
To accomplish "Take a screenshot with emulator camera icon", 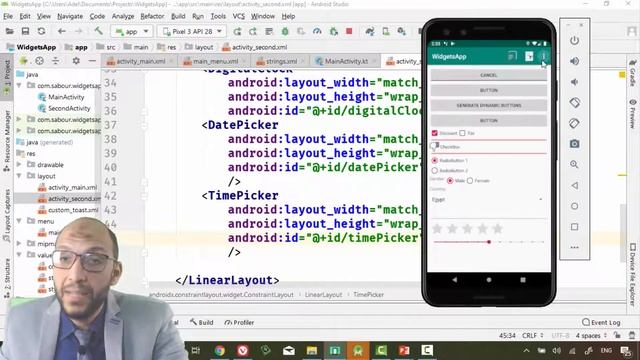I will click(x=574, y=144).
